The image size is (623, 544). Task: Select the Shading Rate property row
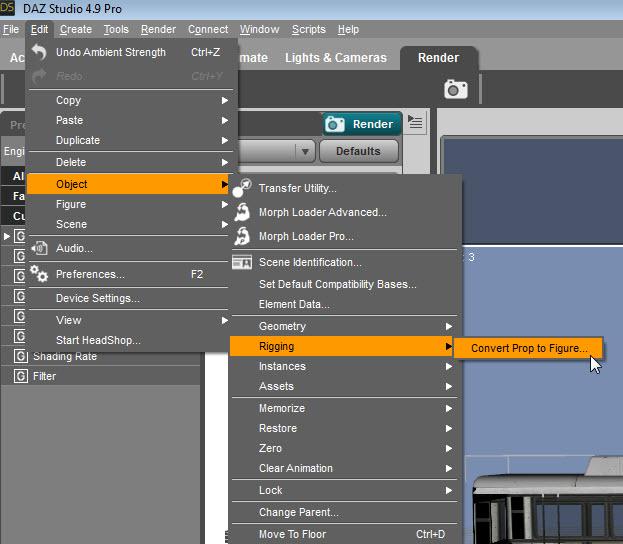(101, 356)
